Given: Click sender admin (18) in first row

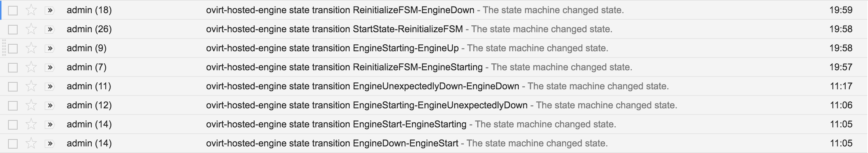Looking at the screenshot, I should click(x=89, y=10).
